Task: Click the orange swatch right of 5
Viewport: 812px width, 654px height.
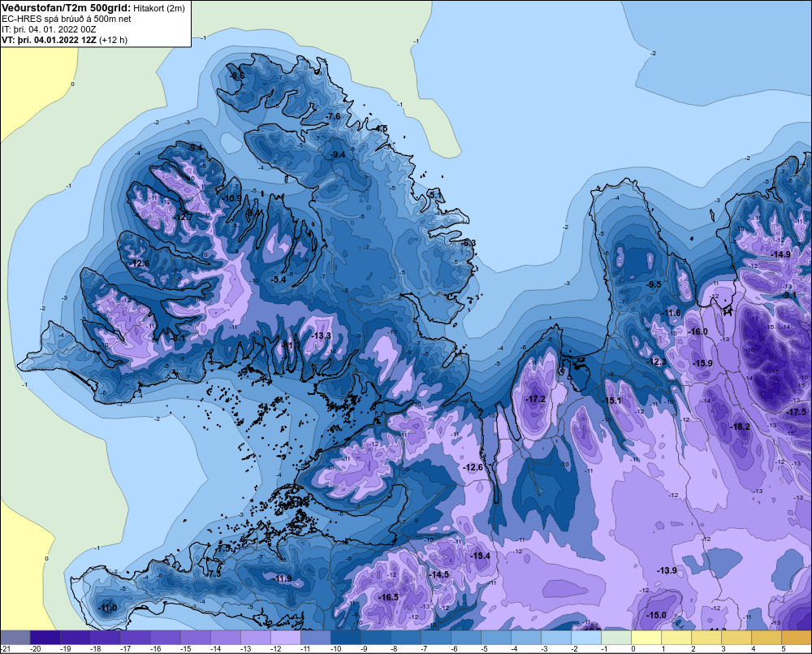Action: pyautogui.click(x=796, y=638)
